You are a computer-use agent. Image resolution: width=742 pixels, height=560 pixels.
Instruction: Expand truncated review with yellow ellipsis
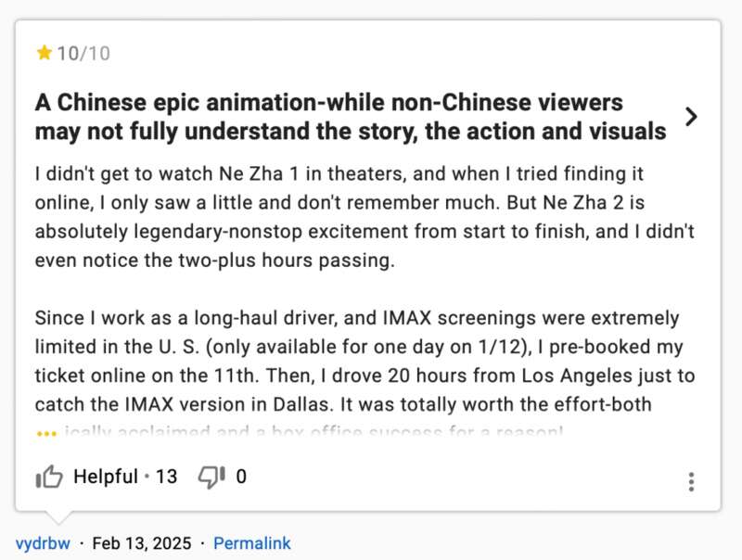(x=46, y=432)
